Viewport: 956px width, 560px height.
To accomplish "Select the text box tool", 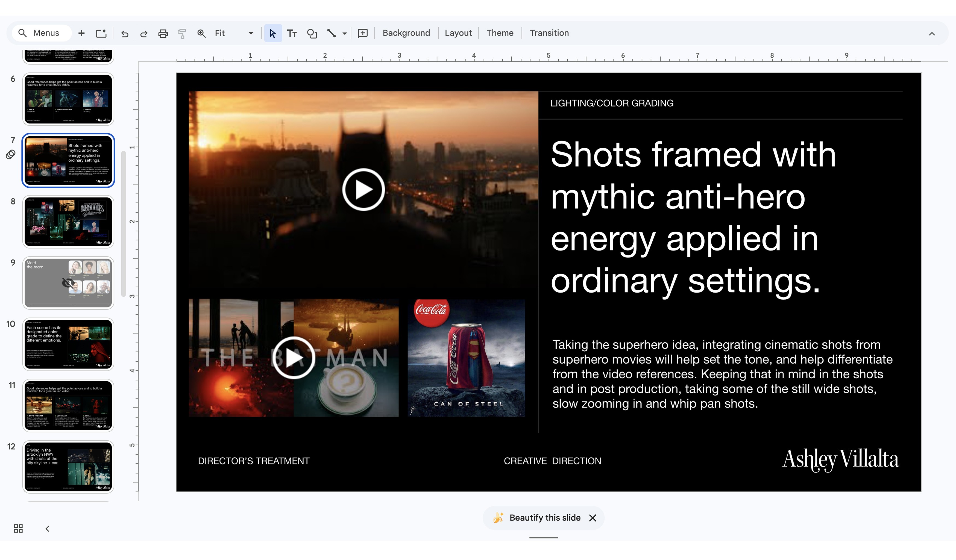I will pyautogui.click(x=292, y=33).
